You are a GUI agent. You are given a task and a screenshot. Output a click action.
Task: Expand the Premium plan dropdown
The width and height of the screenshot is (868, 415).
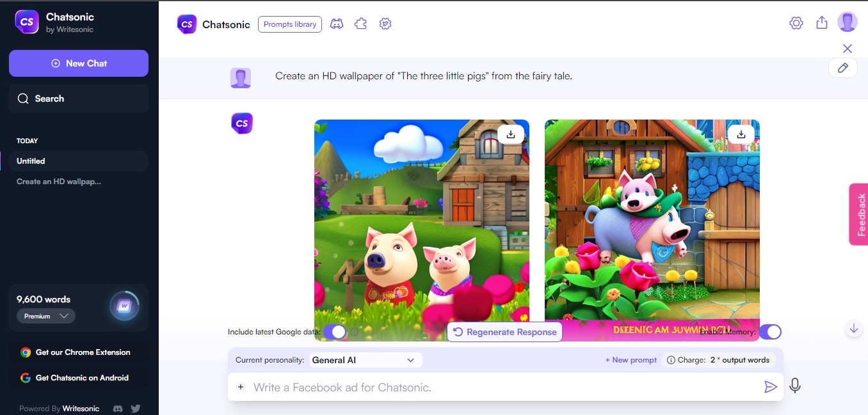pyautogui.click(x=46, y=316)
